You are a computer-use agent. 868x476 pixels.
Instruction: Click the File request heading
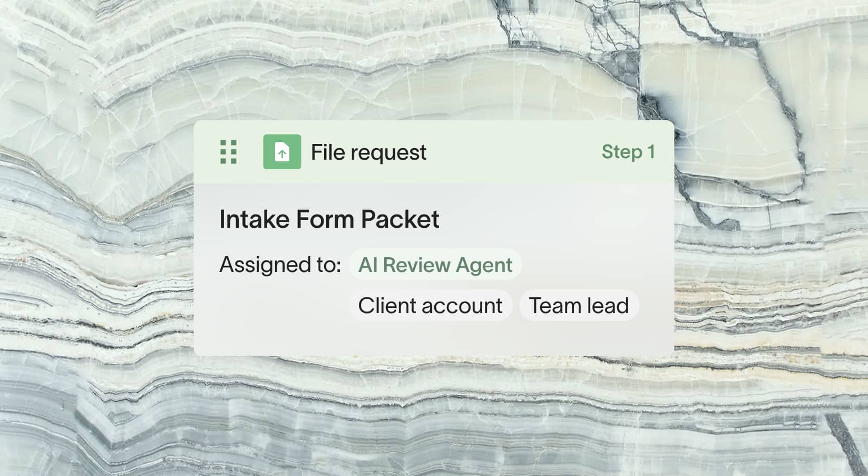(368, 152)
